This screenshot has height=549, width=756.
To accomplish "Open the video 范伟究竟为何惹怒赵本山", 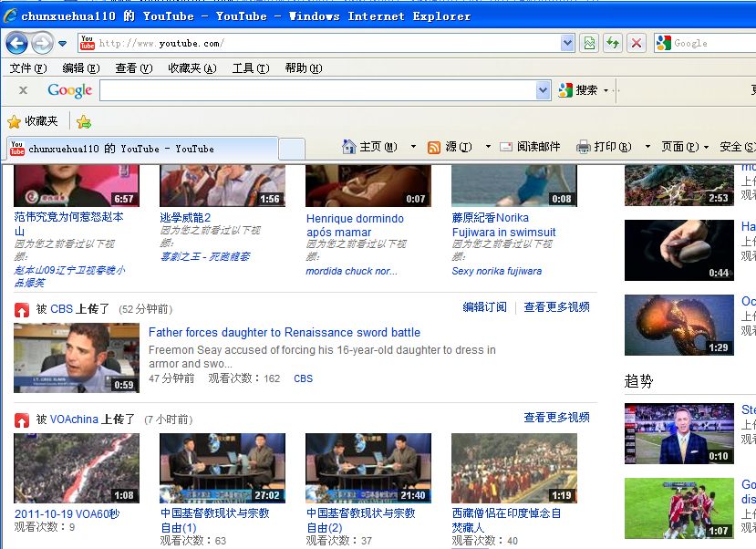I will 68,223.
